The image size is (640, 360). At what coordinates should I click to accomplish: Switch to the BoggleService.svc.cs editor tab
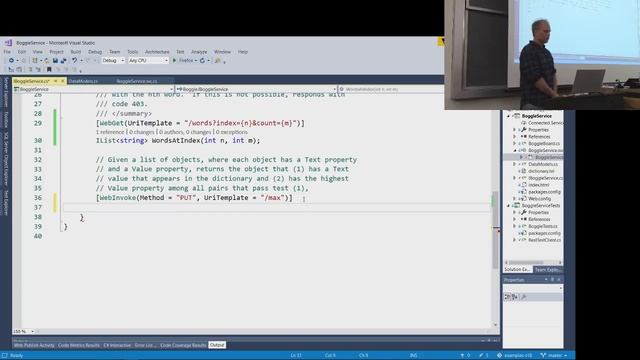(x=137, y=81)
